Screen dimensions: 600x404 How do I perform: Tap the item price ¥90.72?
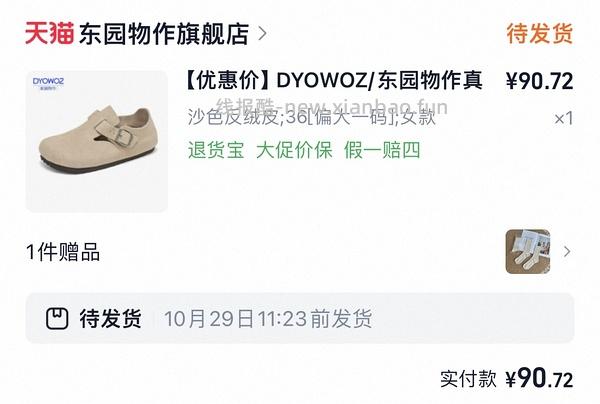coord(540,81)
